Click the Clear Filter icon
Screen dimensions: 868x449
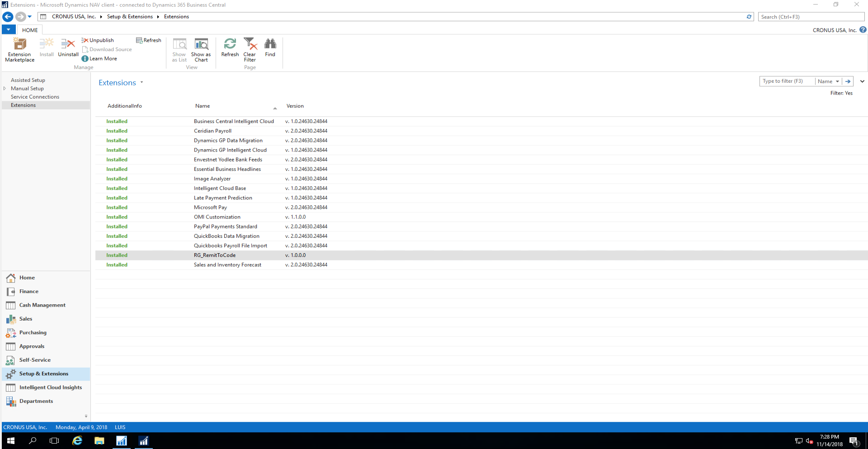pyautogui.click(x=250, y=50)
